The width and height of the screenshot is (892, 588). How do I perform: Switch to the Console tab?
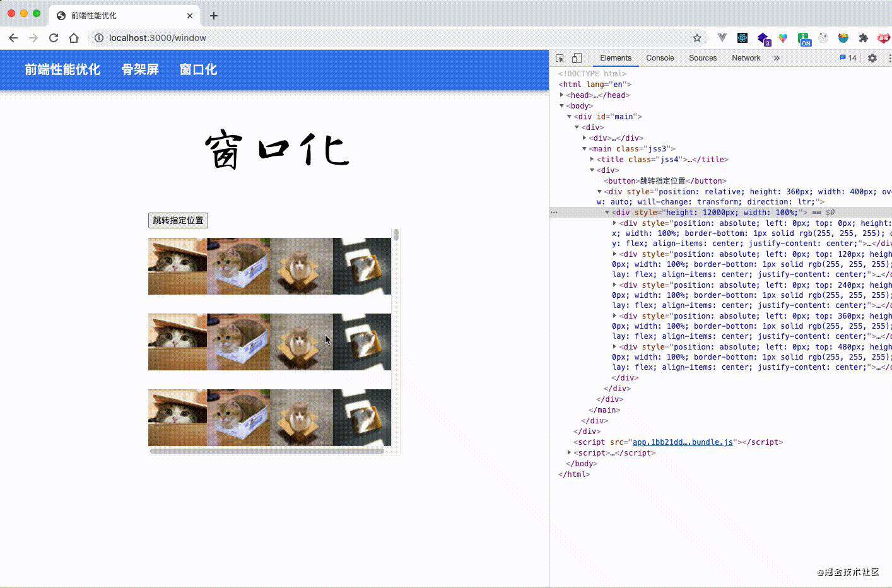pos(660,58)
